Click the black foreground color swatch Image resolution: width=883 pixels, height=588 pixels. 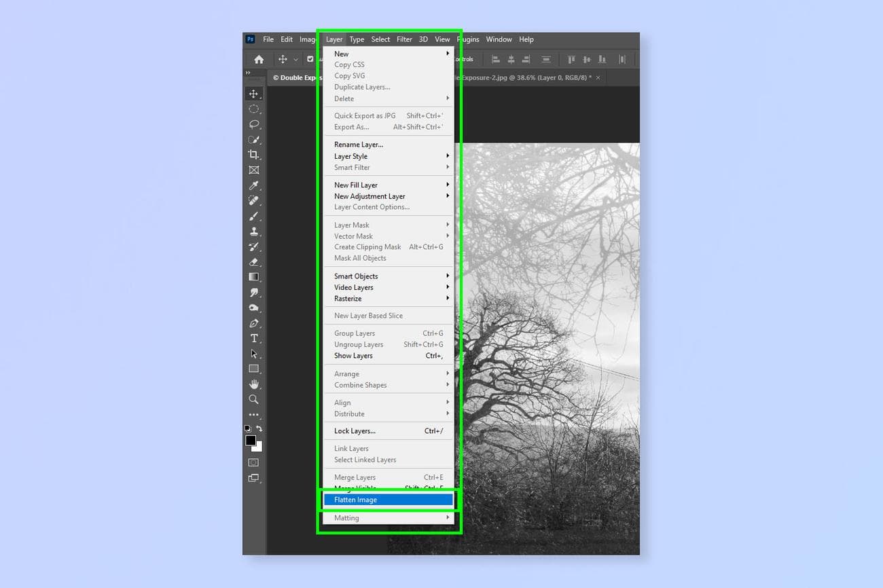tap(251, 441)
